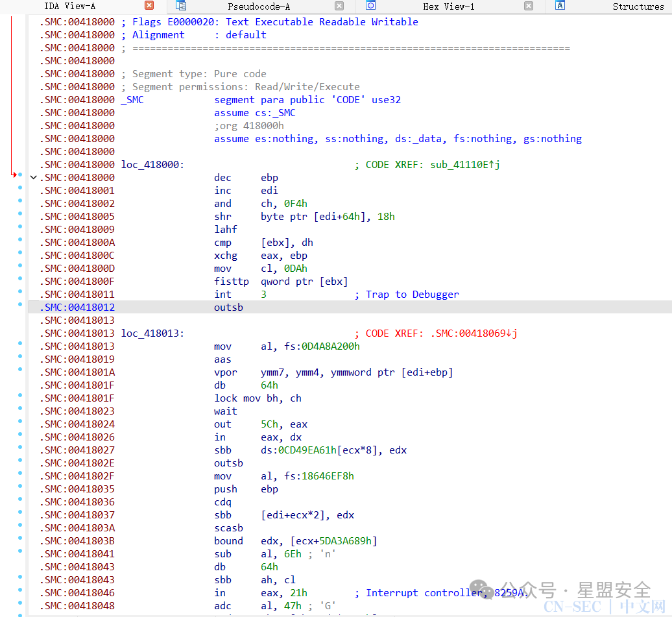Open the Structures tab
The image size is (672, 617).
coord(638,6)
